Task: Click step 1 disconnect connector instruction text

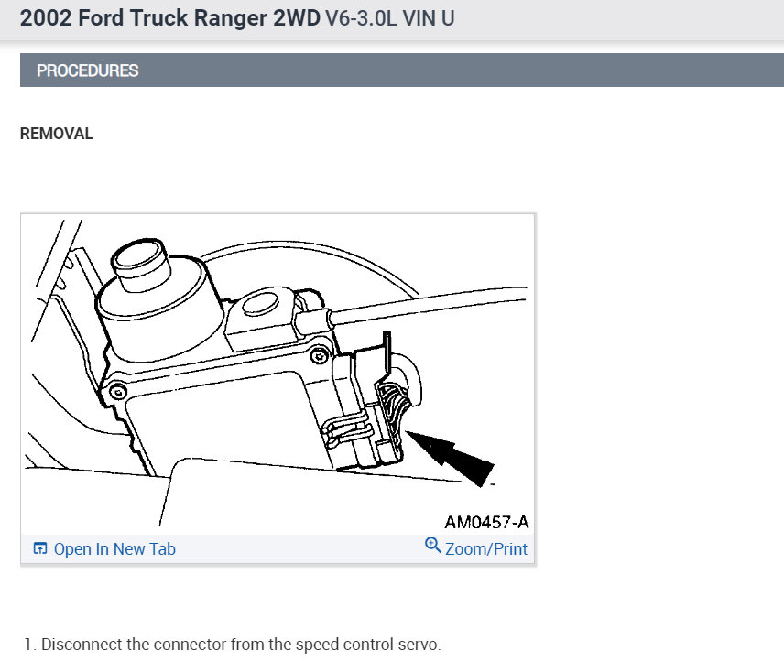Action: (233, 644)
